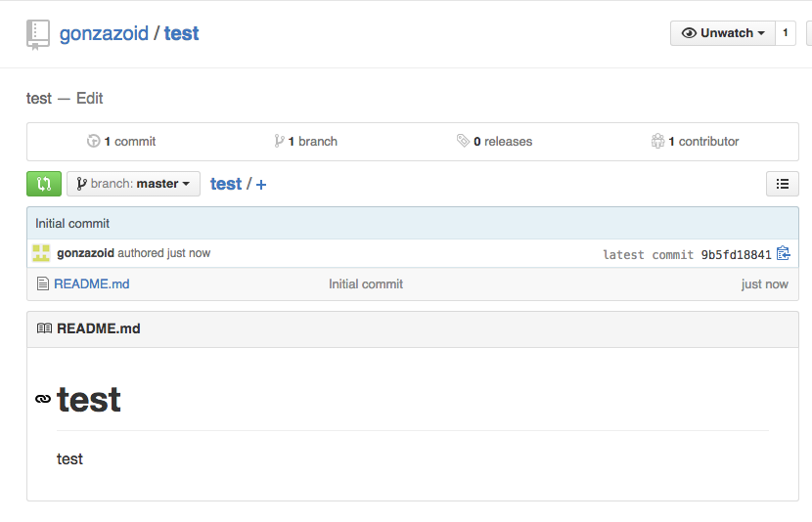Click the Edit description link
This screenshot has width=812, height=522.
tap(90, 99)
